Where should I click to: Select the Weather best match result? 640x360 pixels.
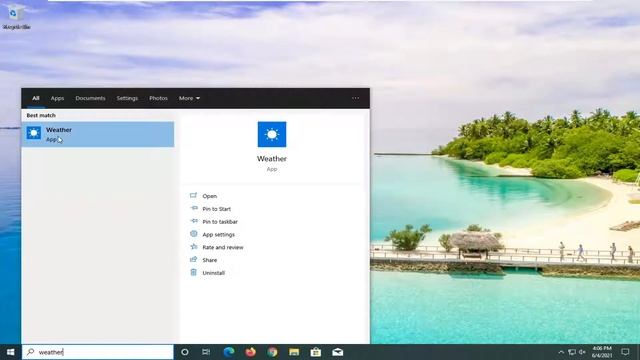click(98, 134)
